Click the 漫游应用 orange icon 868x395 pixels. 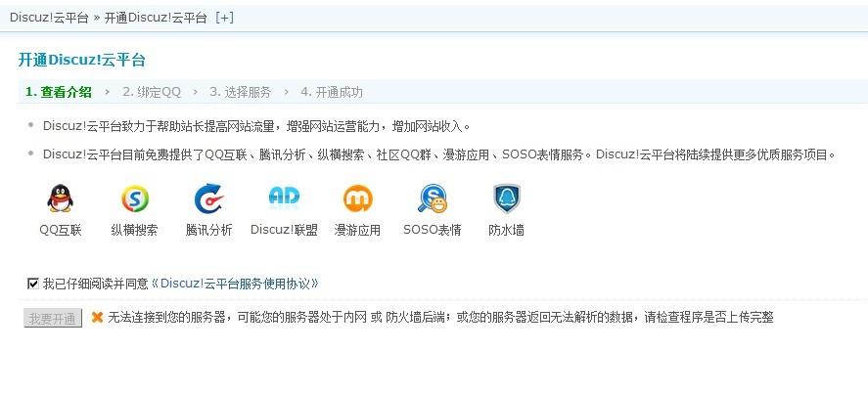coord(357,198)
